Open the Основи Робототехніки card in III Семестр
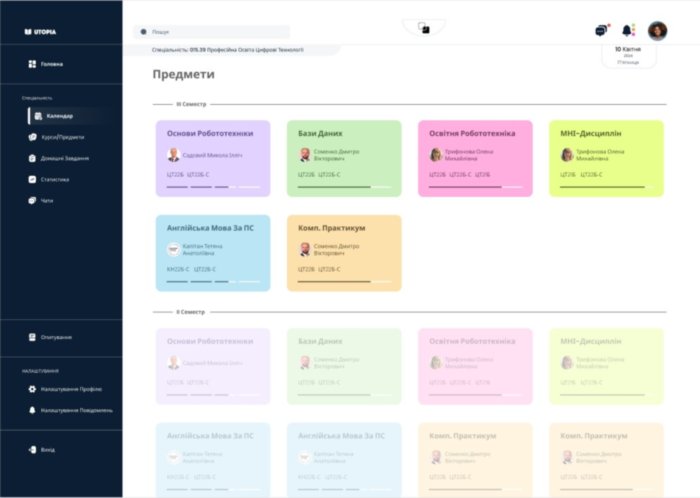Viewport: 700px width, 498px height. coord(213,158)
